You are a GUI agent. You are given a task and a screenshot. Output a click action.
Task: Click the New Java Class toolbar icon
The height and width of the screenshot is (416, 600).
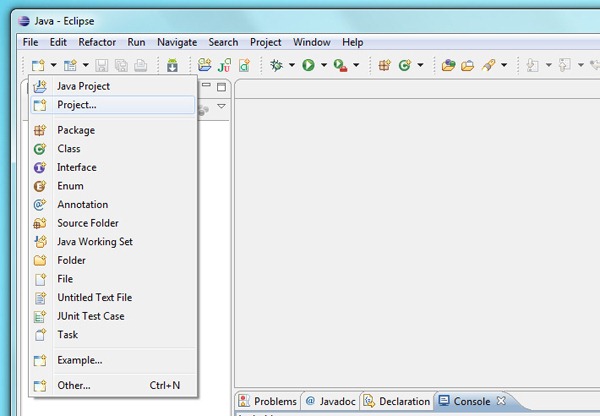coord(404,65)
